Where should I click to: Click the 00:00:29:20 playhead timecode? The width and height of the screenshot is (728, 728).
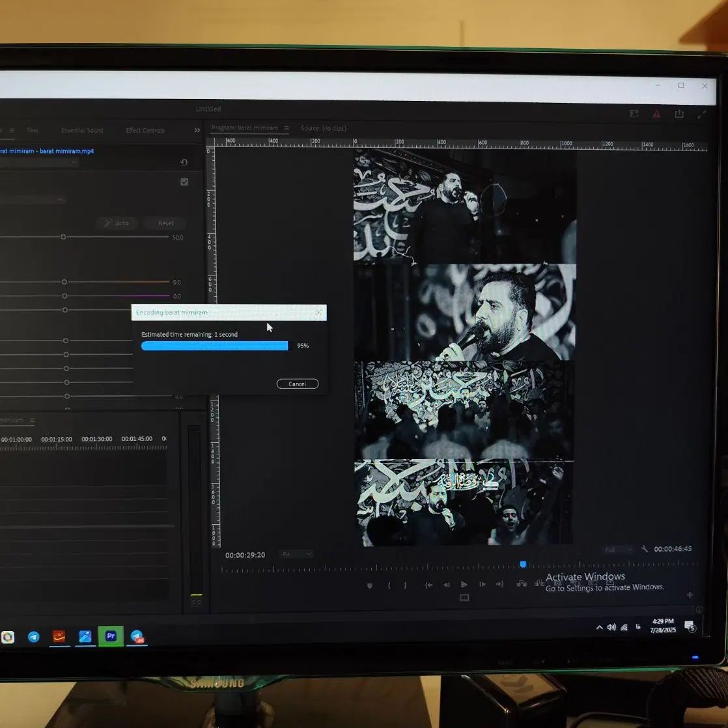click(x=245, y=555)
